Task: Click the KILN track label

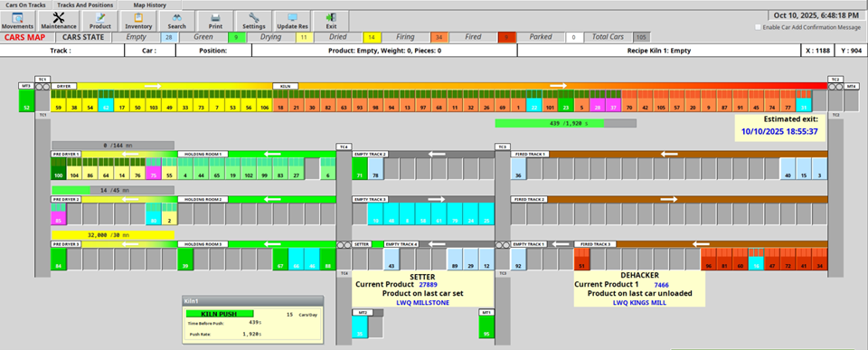Action: click(286, 86)
